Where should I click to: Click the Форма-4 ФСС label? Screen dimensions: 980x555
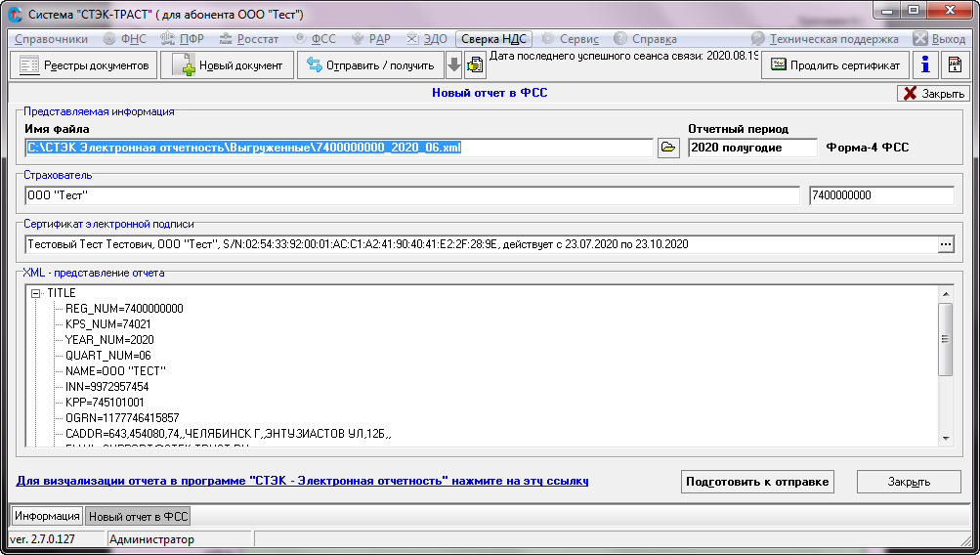[868, 148]
